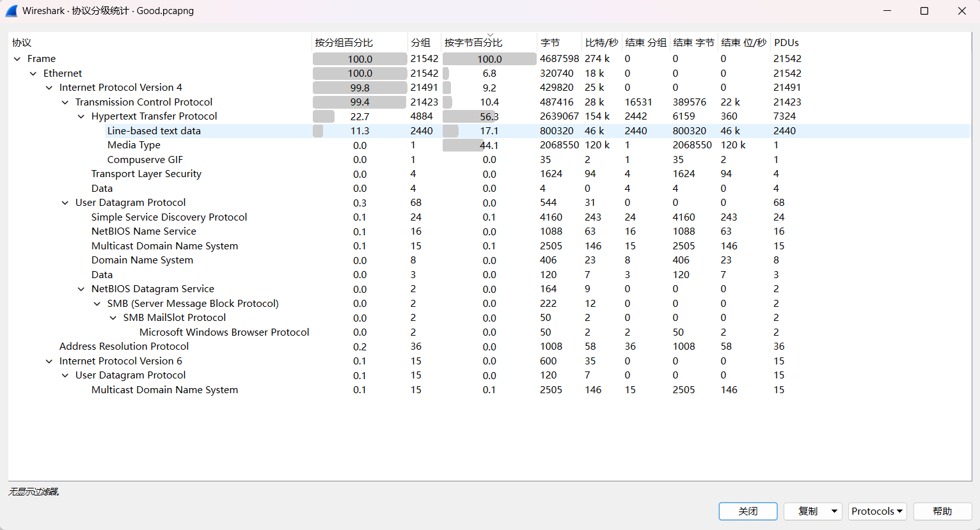Select the Line-based text data row
This screenshot has height=530, width=980.
point(154,131)
